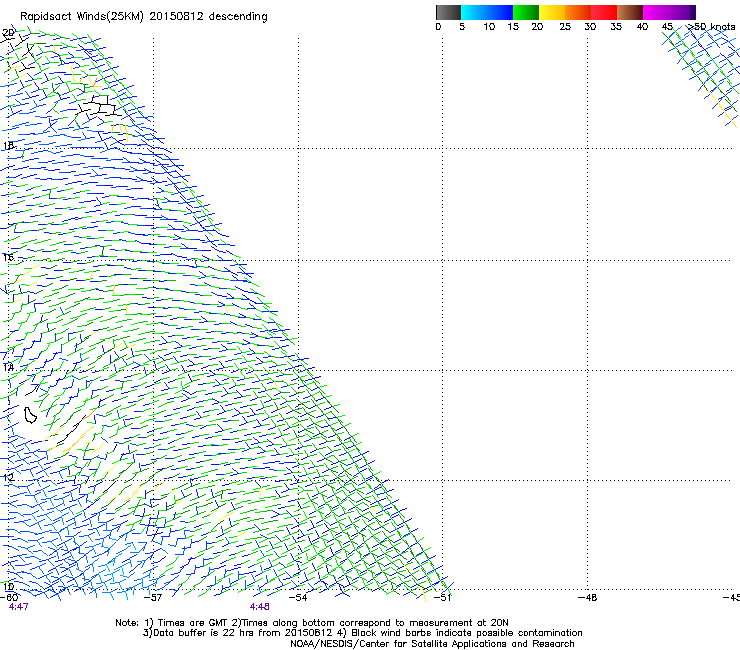Viewport: 740px width, 650px height.
Task: Click the magenta-purple 40-50 knots color band
Action: tap(669, 12)
